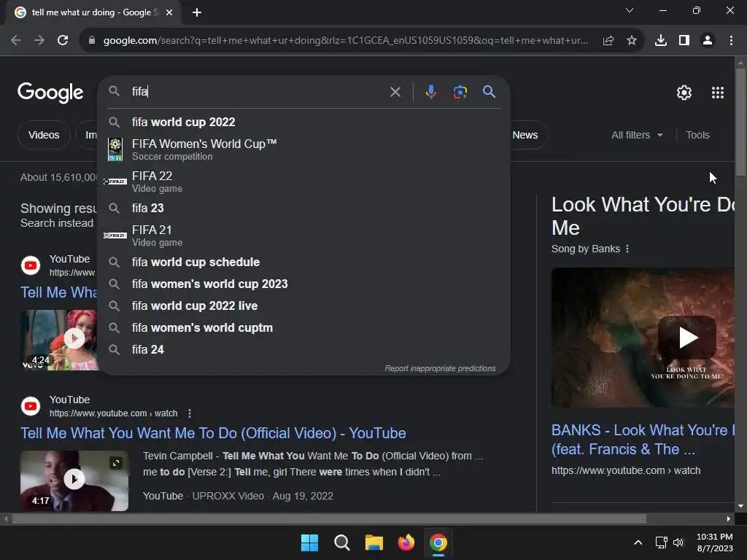Open search Tools button
Screen dimensions: 747x560
697,135
